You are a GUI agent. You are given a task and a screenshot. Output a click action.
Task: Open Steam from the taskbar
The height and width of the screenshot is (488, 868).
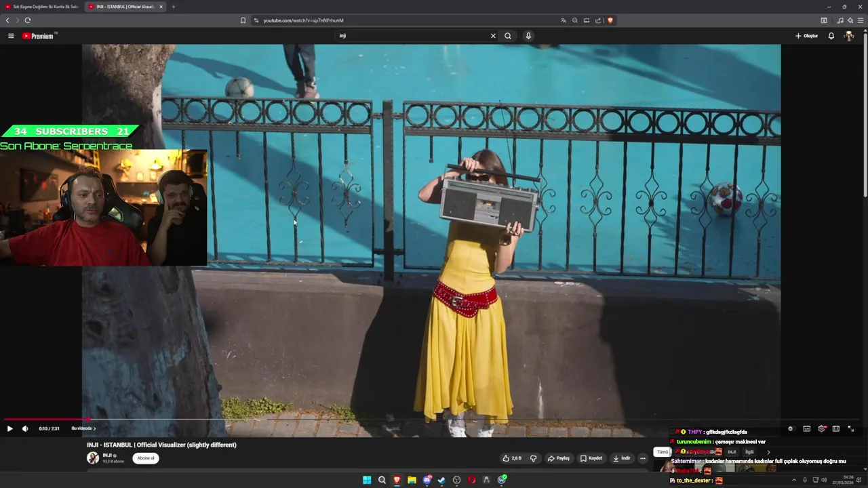coord(441,480)
